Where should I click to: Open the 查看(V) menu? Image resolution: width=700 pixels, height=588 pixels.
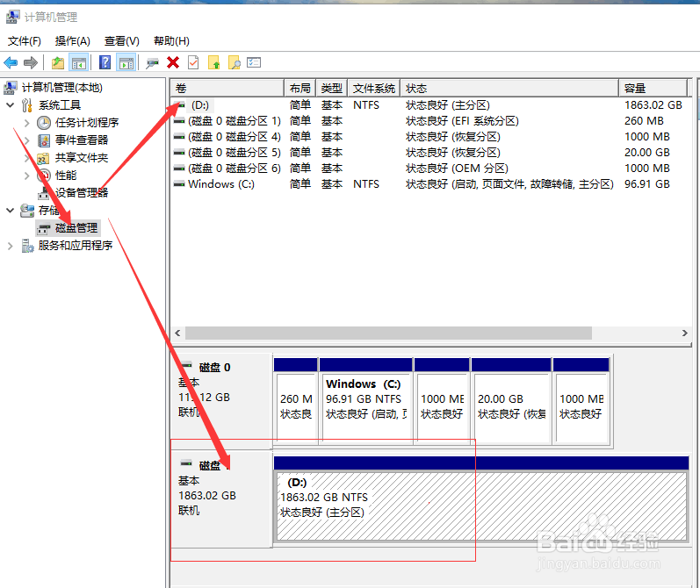coord(122,41)
